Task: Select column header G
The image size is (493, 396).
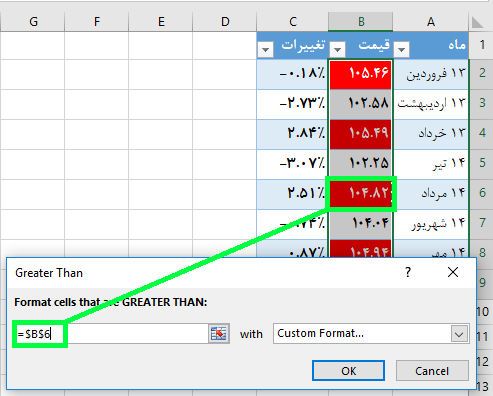Action: tap(33, 22)
